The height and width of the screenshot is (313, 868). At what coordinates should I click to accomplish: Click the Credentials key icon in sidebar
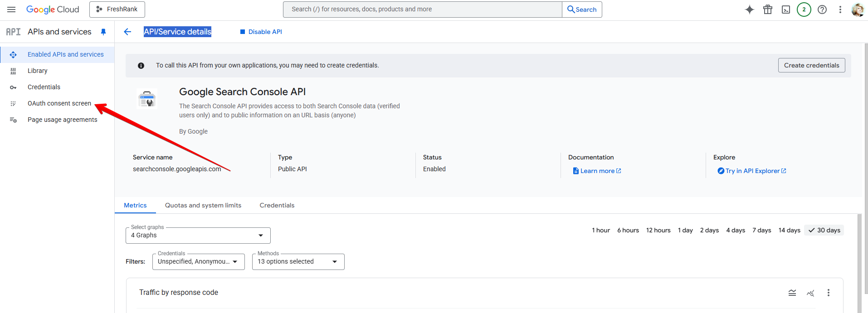13,87
